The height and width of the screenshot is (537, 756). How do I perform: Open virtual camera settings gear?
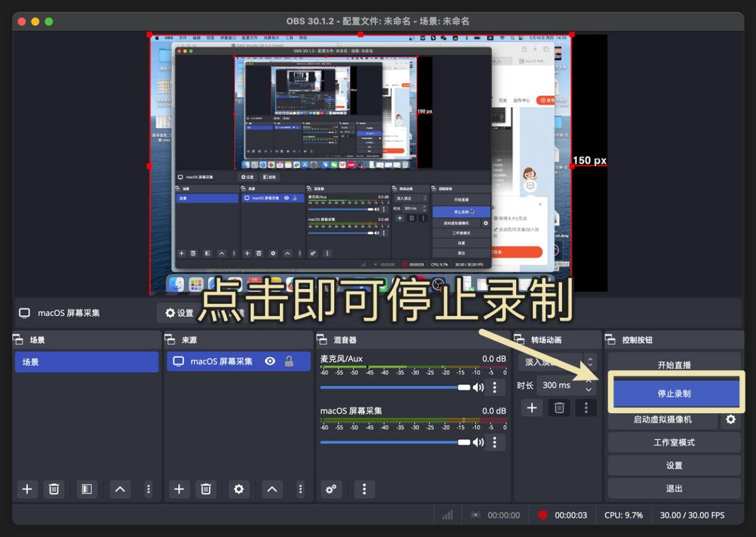click(x=731, y=419)
